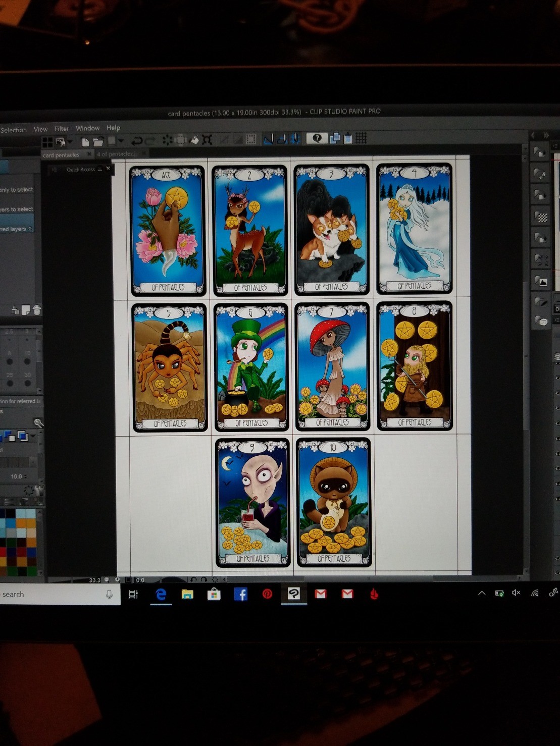The height and width of the screenshot is (746, 560).
Task: Show hidden system tray icons chevron
Action: [482, 593]
